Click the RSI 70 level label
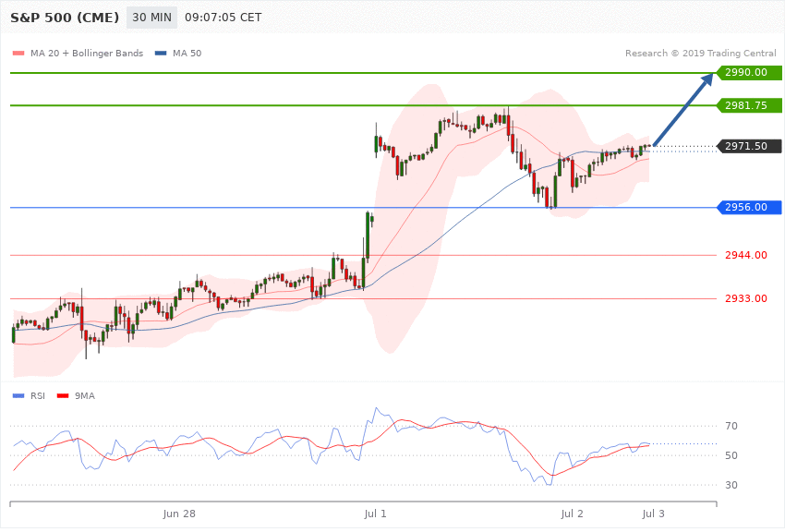This screenshot has height=532, width=785. coord(731,427)
